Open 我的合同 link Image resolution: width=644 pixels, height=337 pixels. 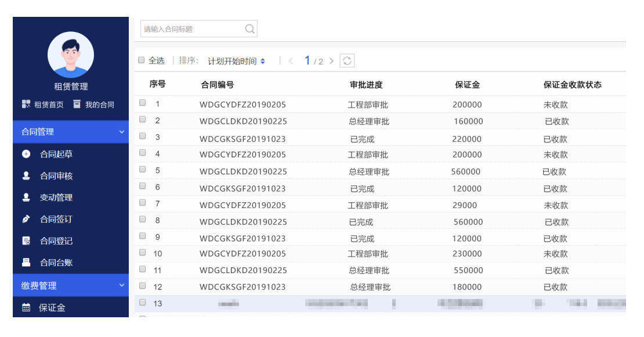click(x=94, y=105)
